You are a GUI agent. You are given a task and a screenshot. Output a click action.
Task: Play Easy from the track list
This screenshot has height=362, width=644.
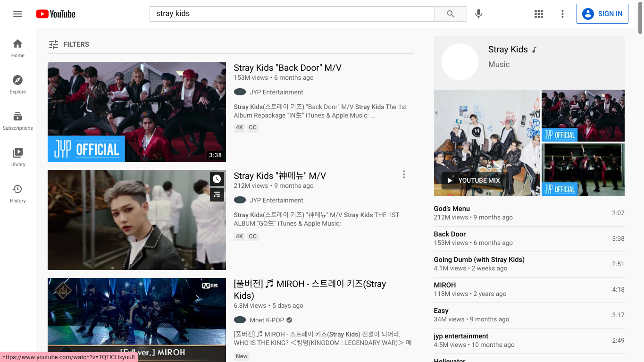click(x=529, y=315)
